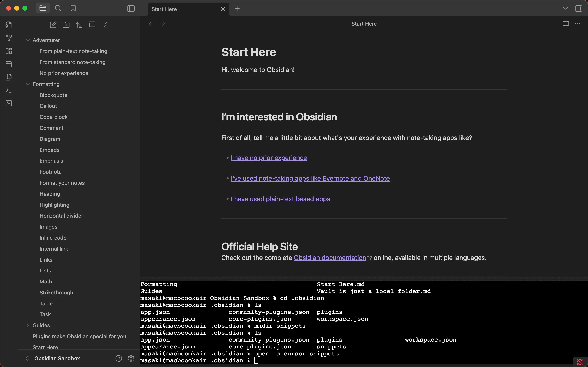Follow the 'I have no prior experience' link

[269, 158]
